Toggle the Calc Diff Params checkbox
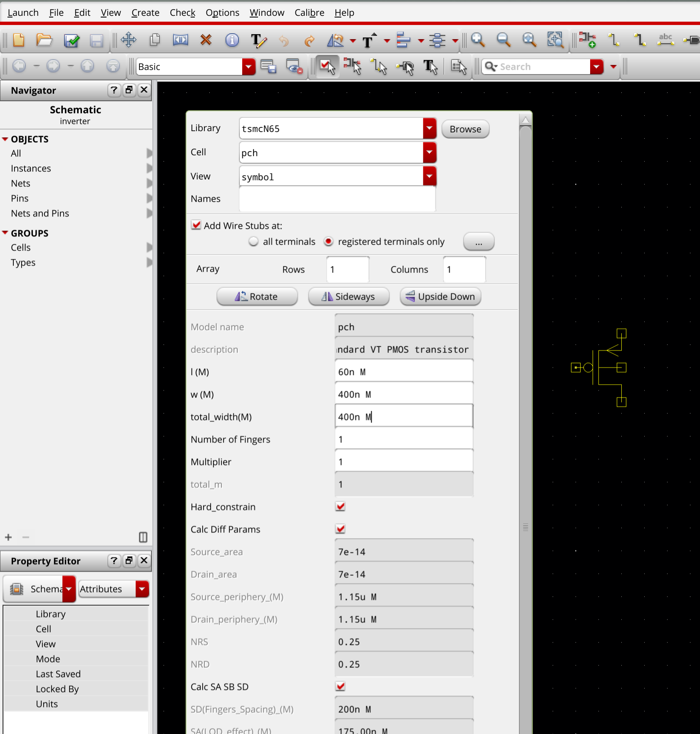 340,529
